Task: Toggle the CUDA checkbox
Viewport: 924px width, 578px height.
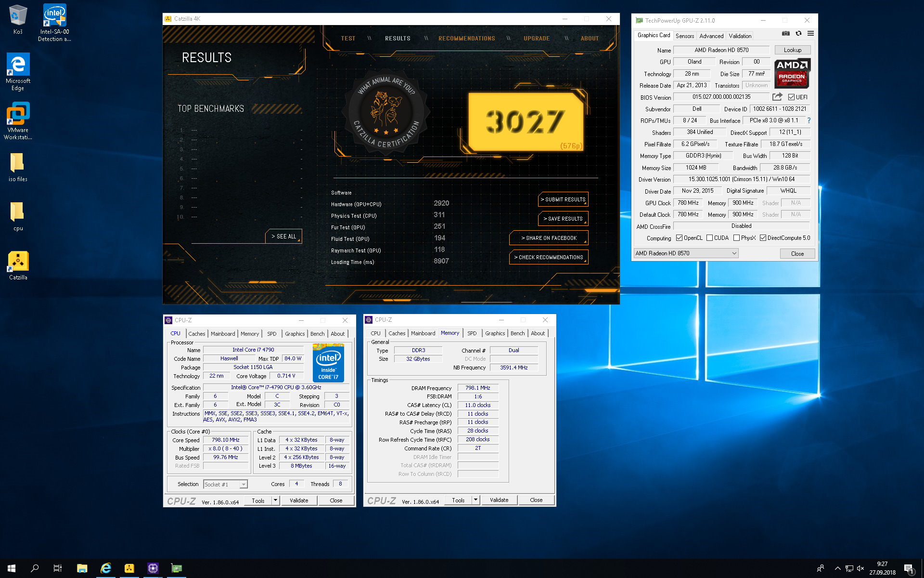Action: [709, 238]
